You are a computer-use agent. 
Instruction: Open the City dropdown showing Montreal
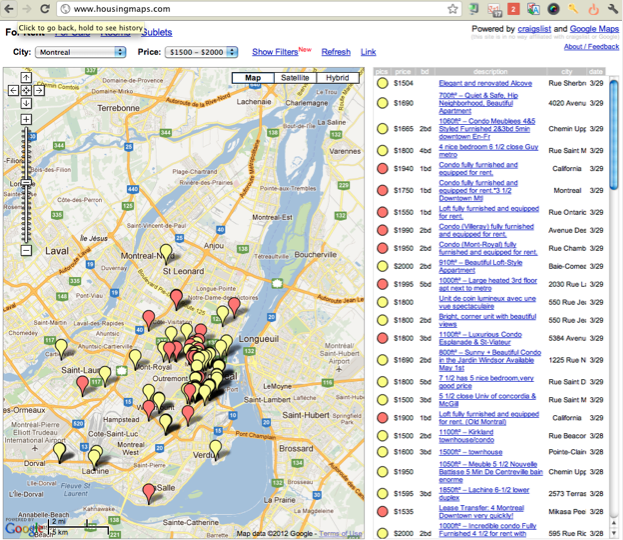coord(81,52)
